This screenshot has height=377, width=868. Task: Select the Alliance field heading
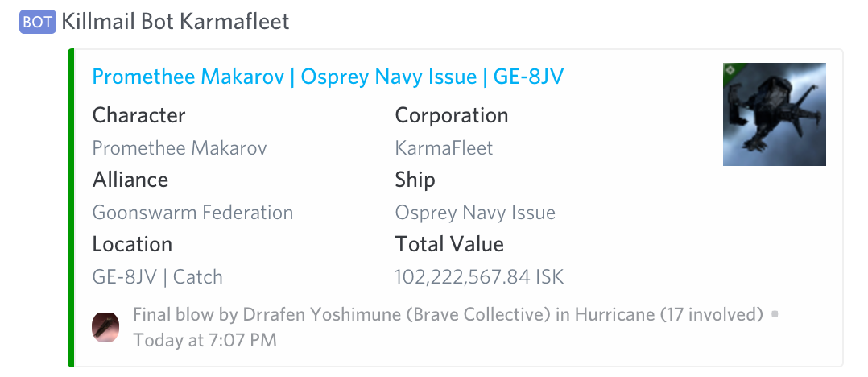click(130, 180)
